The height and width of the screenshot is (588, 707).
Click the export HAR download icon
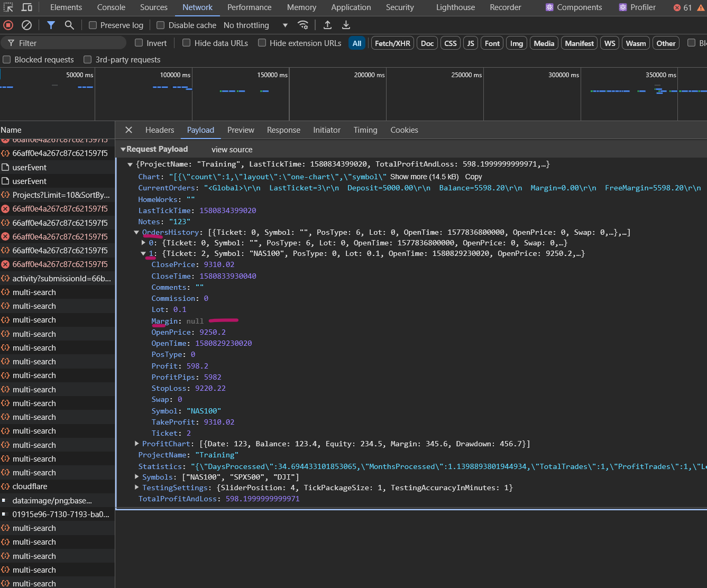(x=346, y=25)
